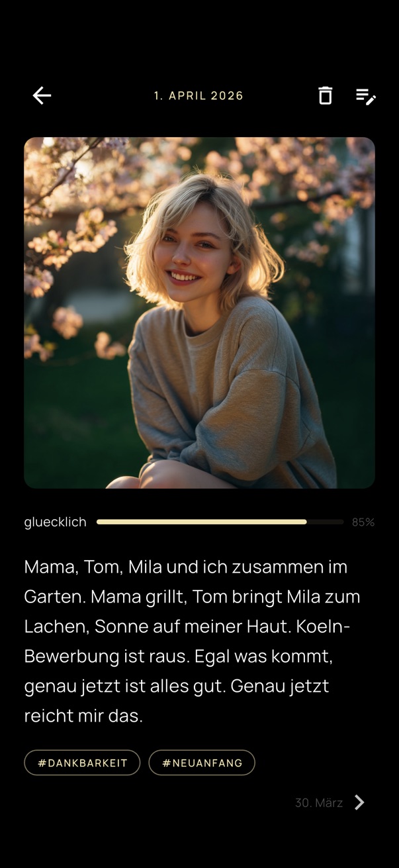Tap the gluecklich mood label
This screenshot has height=868, width=399.
(x=55, y=522)
